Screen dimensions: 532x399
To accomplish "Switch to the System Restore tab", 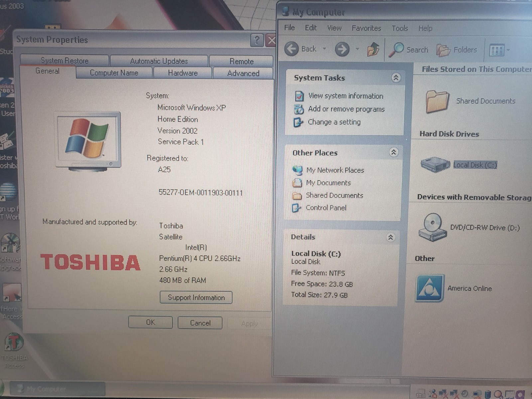I will click(65, 61).
